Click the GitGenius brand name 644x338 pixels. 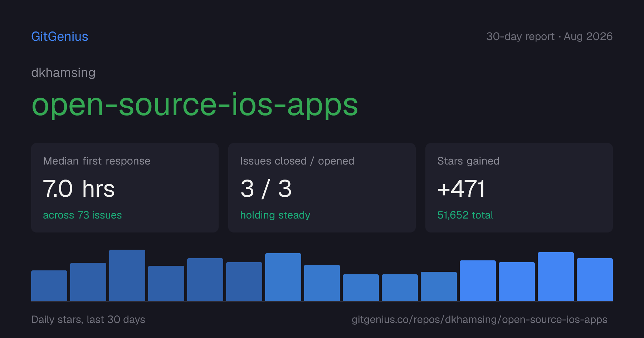60,36
